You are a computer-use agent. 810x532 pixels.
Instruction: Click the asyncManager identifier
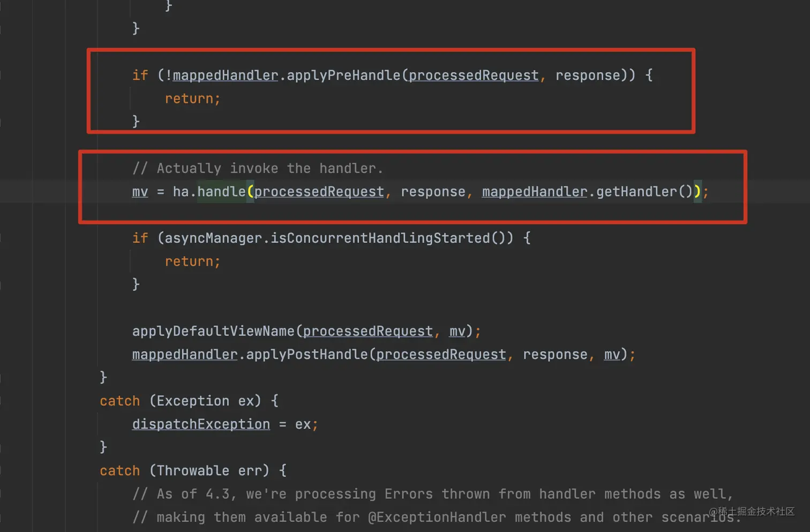pos(213,238)
